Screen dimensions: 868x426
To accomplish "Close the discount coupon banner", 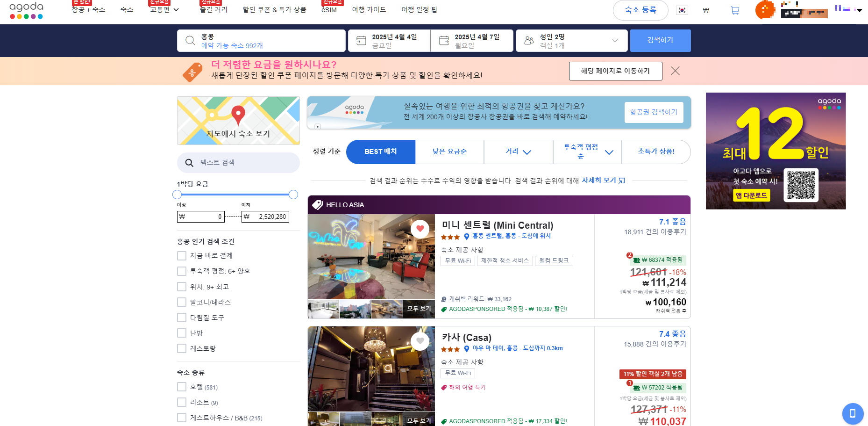I will tap(675, 71).
